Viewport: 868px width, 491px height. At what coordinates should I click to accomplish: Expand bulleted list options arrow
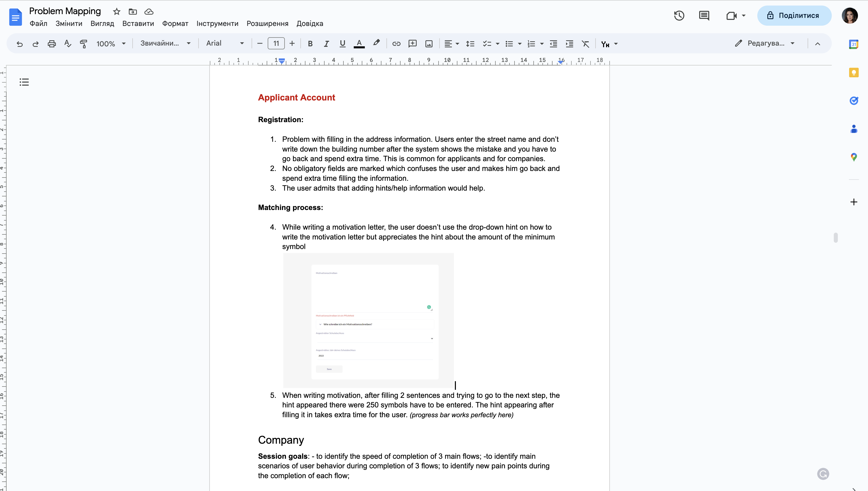[x=520, y=44]
